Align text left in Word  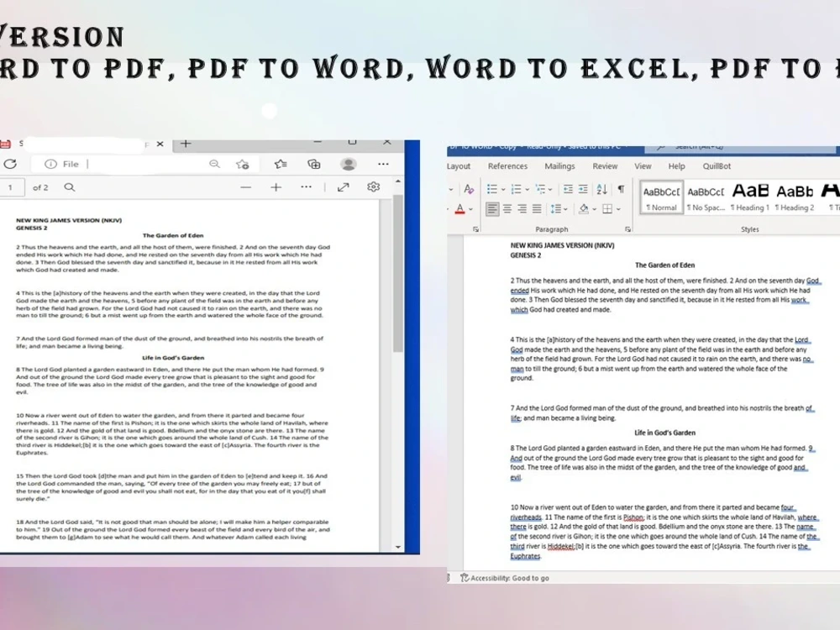tap(491, 209)
